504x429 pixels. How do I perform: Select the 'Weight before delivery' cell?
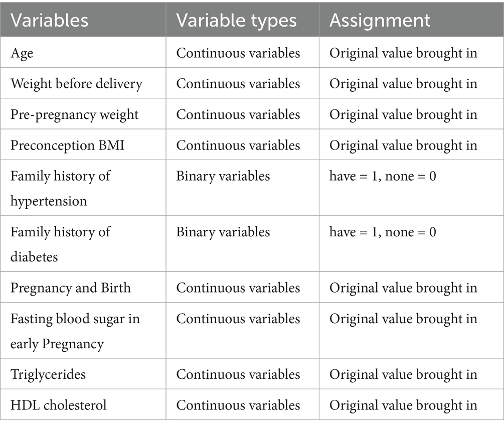(76, 83)
